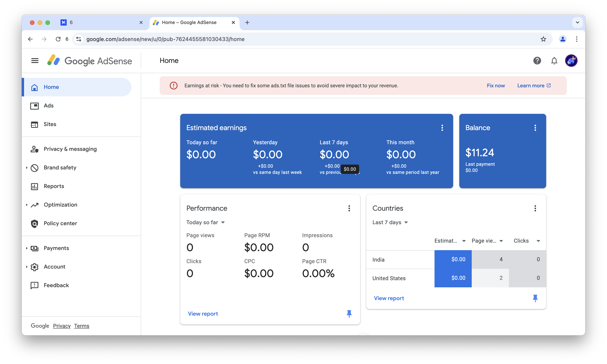Go to Home in sidebar

click(x=77, y=87)
